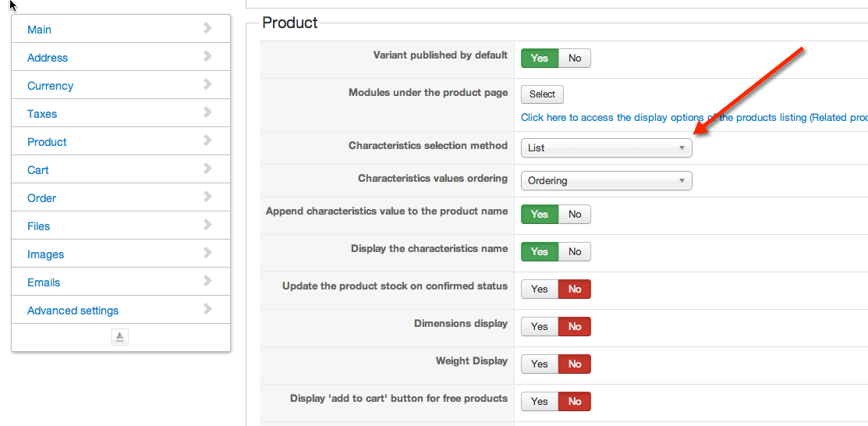This screenshot has height=426, width=868.
Task: Click the chevron arrow beside Files
Action: 207,225
